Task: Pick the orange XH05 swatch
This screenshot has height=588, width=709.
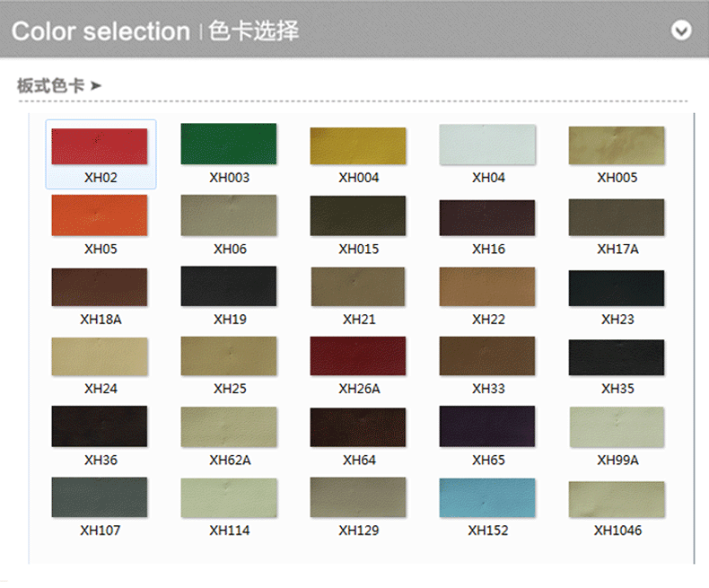Action: [100, 215]
